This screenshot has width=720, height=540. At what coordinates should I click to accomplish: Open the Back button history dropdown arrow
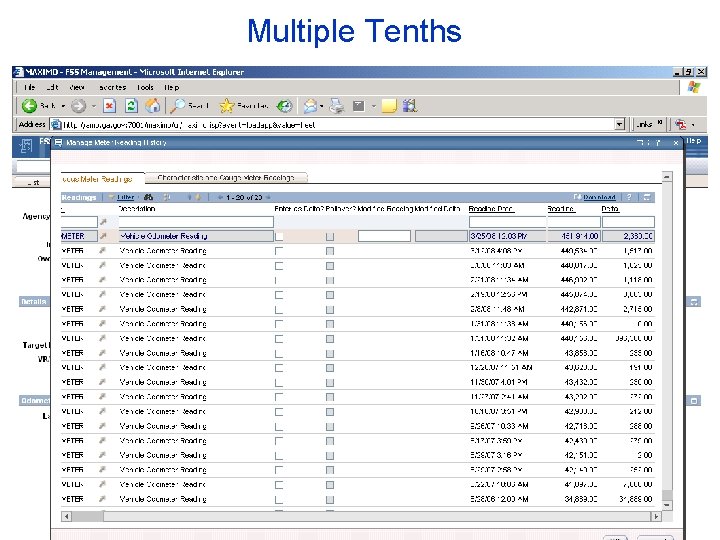pyautogui.click(x=63, y=106)
